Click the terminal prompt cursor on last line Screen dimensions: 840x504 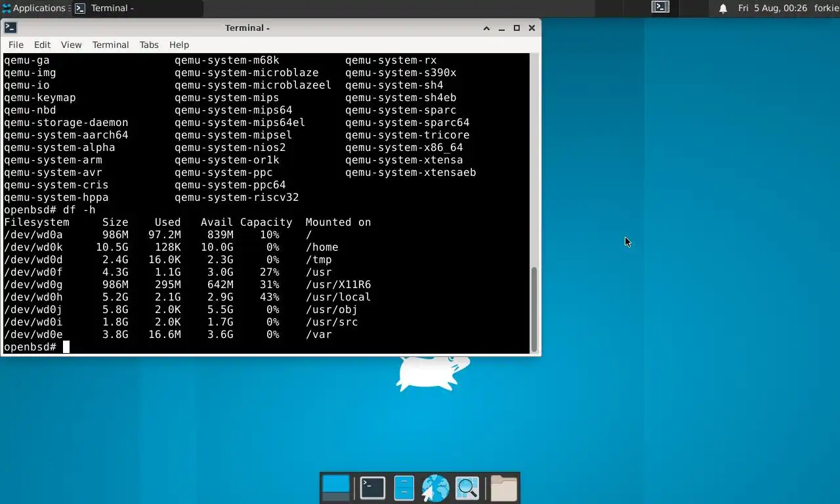[x=66, y=346]
